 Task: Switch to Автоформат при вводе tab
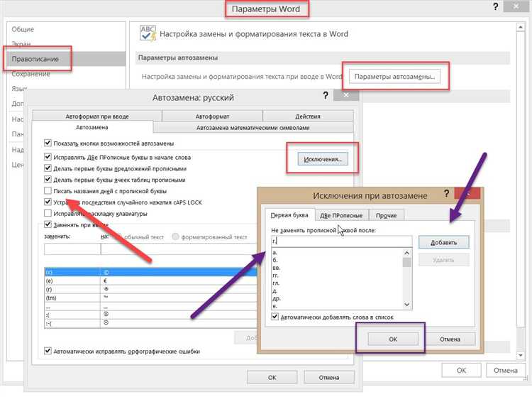(97, 116)
